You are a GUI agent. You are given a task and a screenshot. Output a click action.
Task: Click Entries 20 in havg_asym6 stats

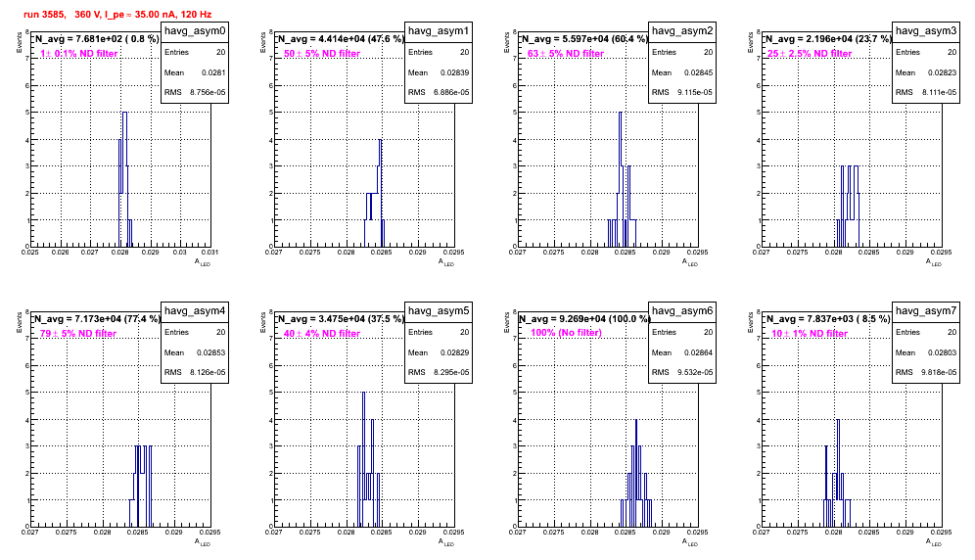tap(682, 332)
